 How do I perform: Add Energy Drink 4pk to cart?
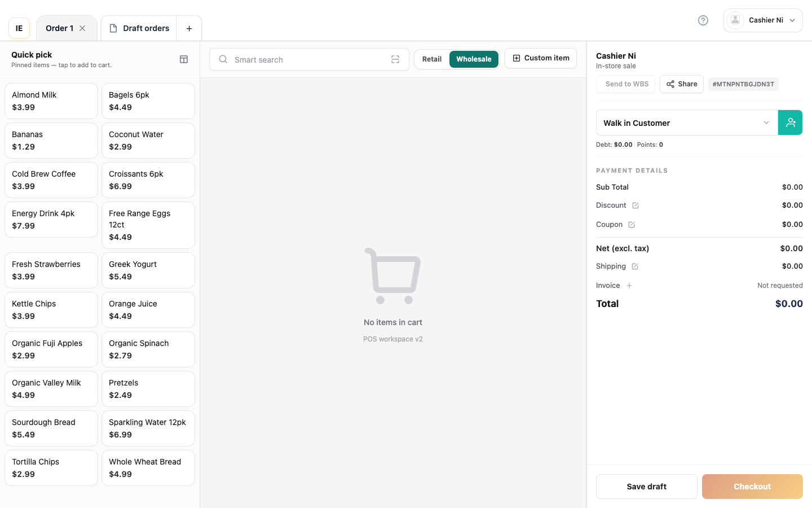click(x=51, y=220)
